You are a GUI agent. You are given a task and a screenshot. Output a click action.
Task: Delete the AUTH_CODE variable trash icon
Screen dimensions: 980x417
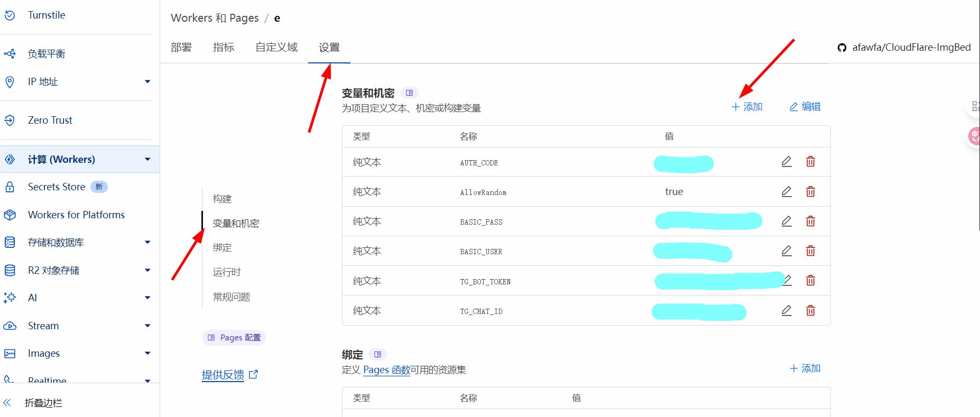pos(810,162)
